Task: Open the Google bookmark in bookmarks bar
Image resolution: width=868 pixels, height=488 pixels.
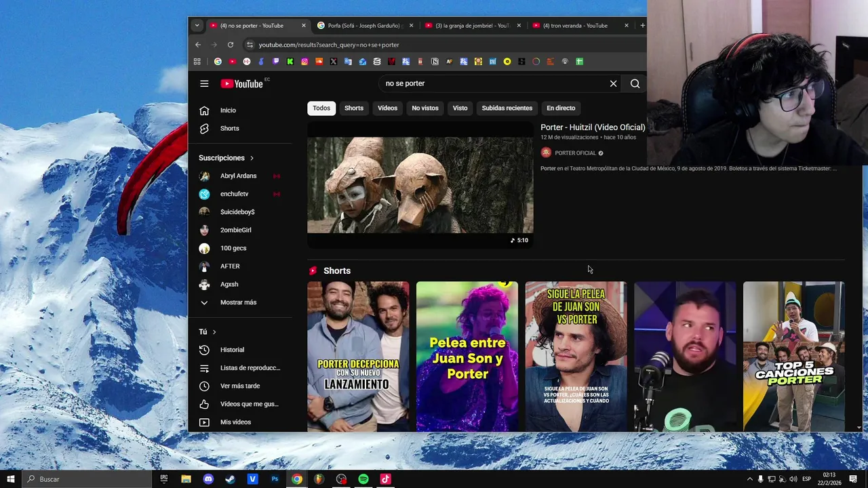Action: 218,61
